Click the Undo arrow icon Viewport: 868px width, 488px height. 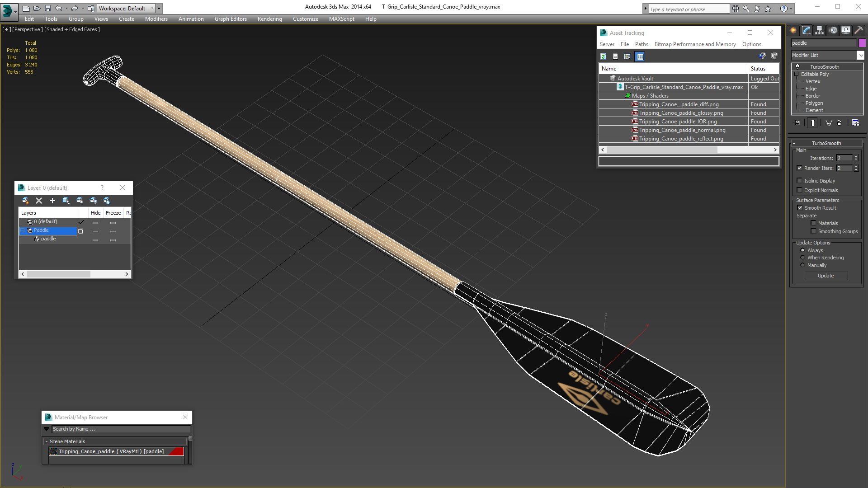59,8
